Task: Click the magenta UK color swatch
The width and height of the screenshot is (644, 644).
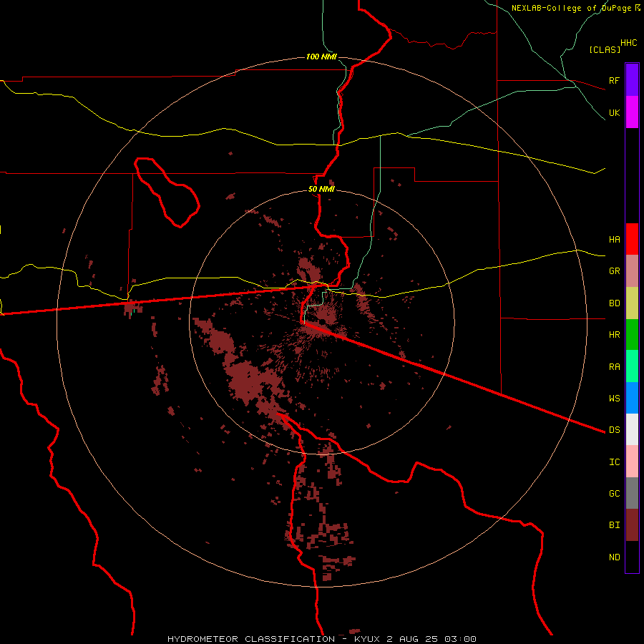Action: pyautogui.click(x=632, y=112)
